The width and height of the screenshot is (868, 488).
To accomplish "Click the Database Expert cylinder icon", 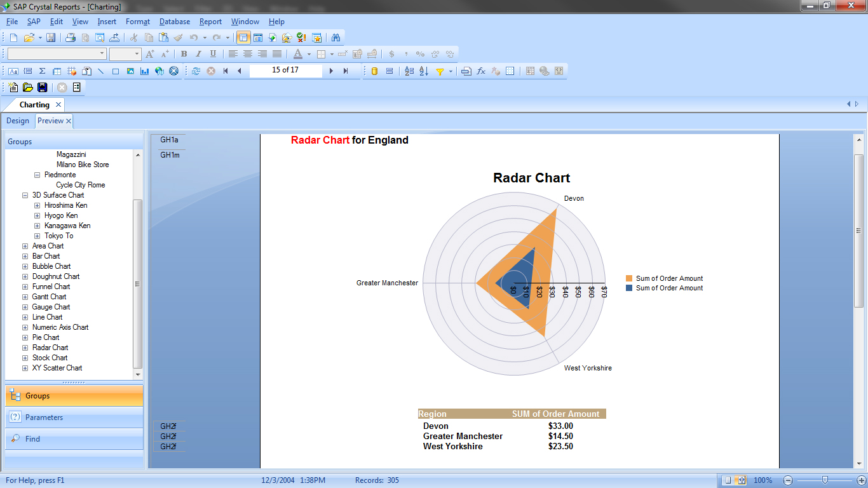I will pos(374,71).
